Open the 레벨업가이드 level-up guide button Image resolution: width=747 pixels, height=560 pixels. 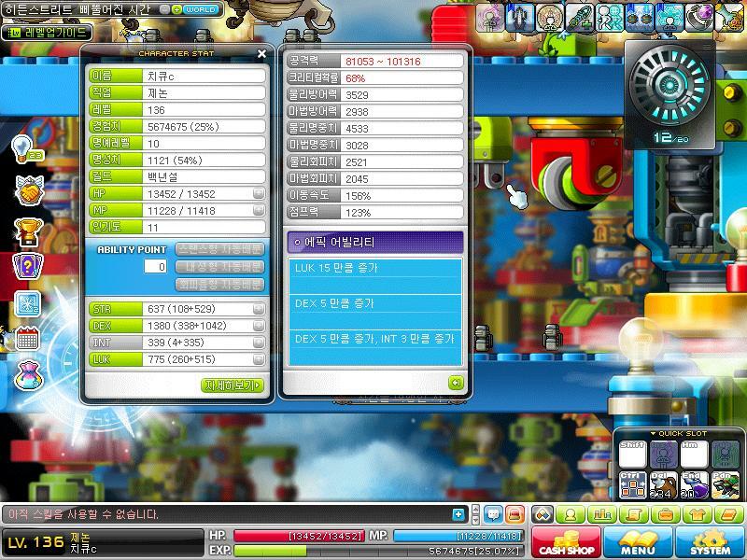coord(48,33)
